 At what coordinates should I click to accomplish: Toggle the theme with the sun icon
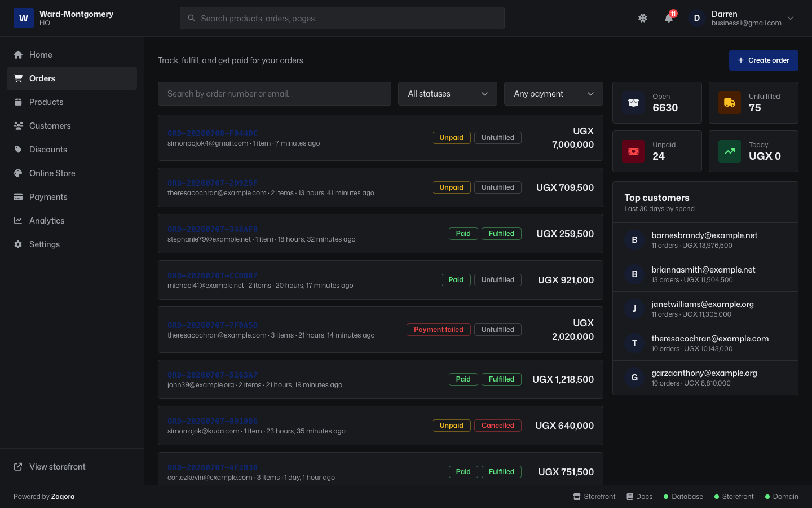coord(643,18)
